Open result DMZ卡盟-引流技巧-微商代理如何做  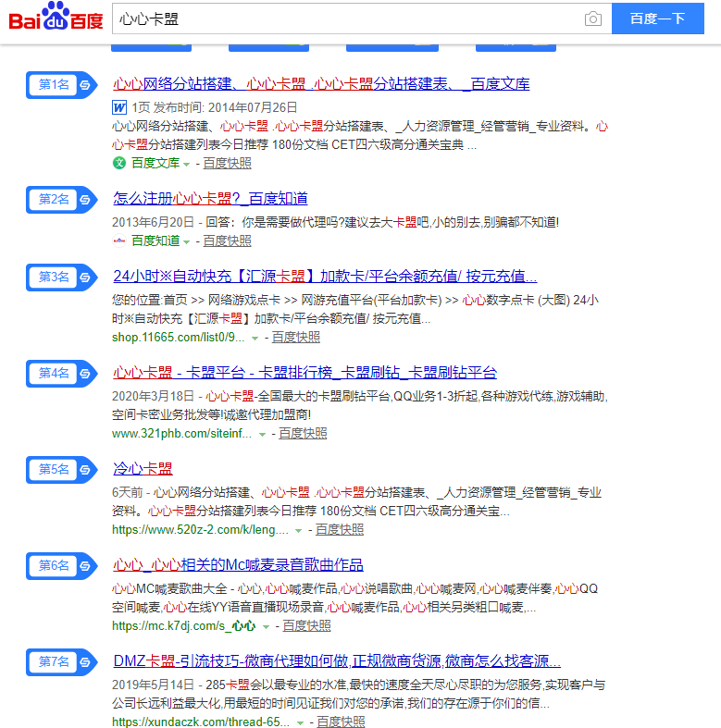[337, 660]
